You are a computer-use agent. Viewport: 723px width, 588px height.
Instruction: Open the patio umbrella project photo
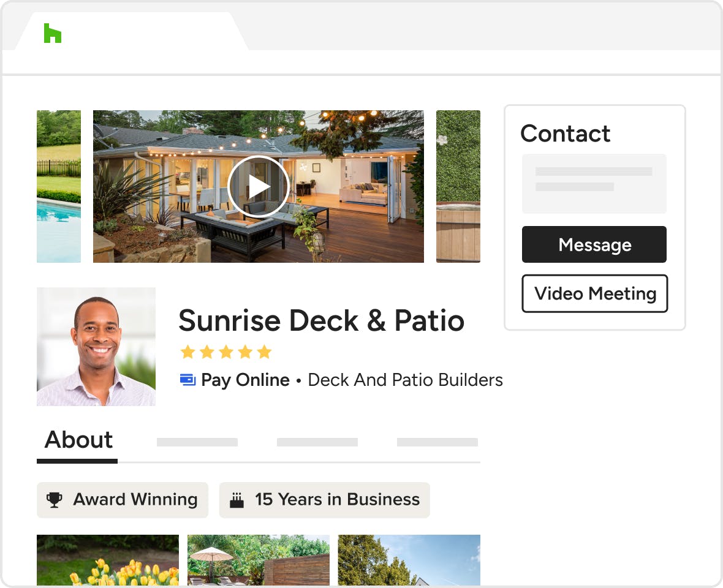[258, 559]
